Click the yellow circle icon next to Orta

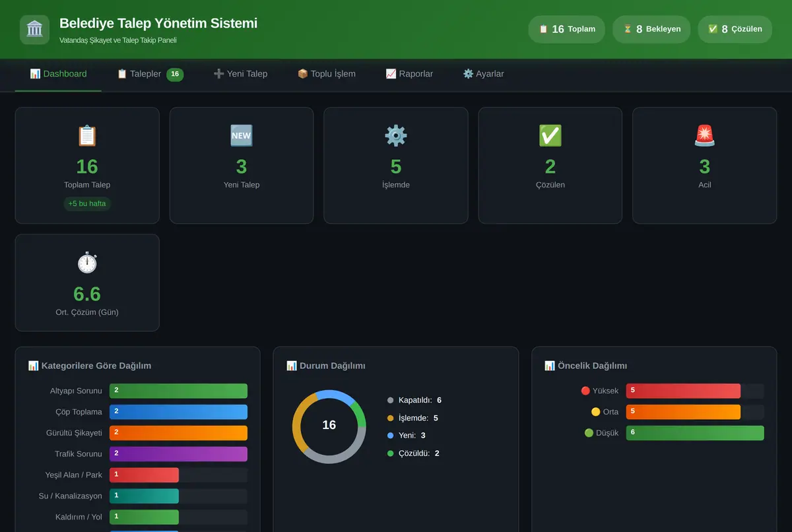point(596,412)
